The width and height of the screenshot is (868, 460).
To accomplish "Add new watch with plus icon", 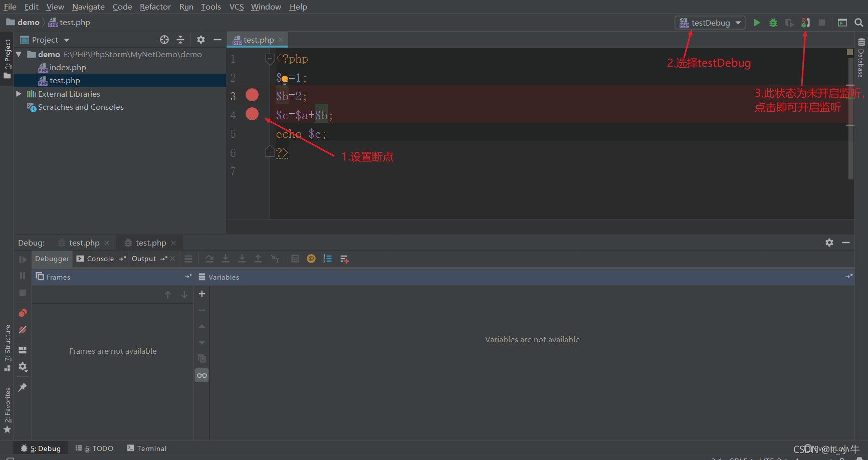I will point(202,294).
